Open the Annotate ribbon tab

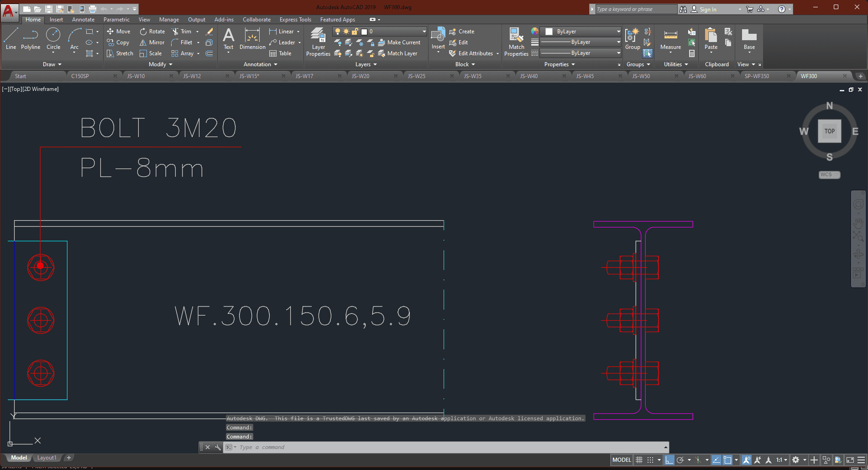(x=83, y=20)
